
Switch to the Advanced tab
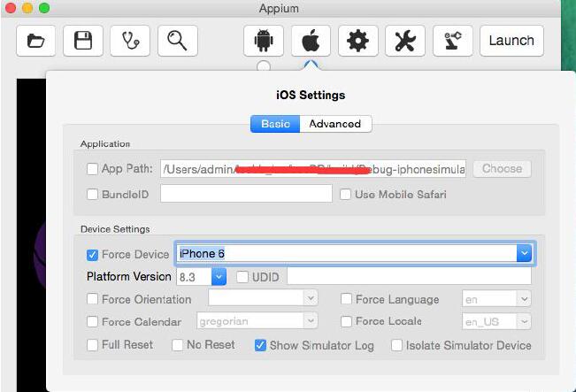click(335, 124)
